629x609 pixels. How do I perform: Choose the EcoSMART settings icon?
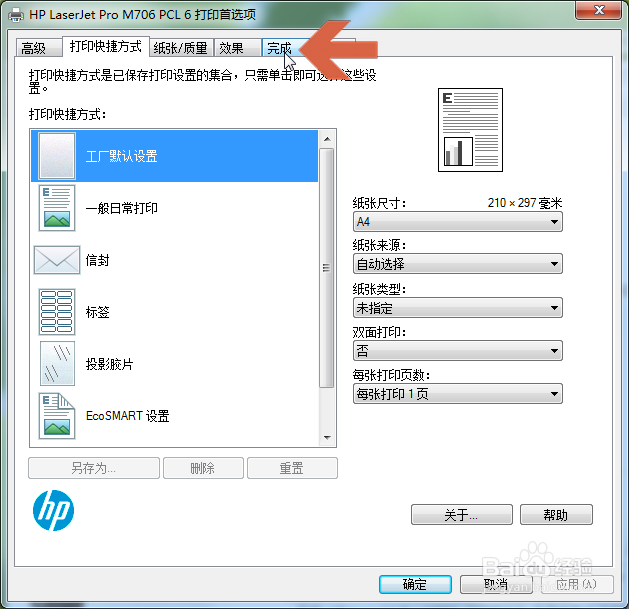click(57, 416)
